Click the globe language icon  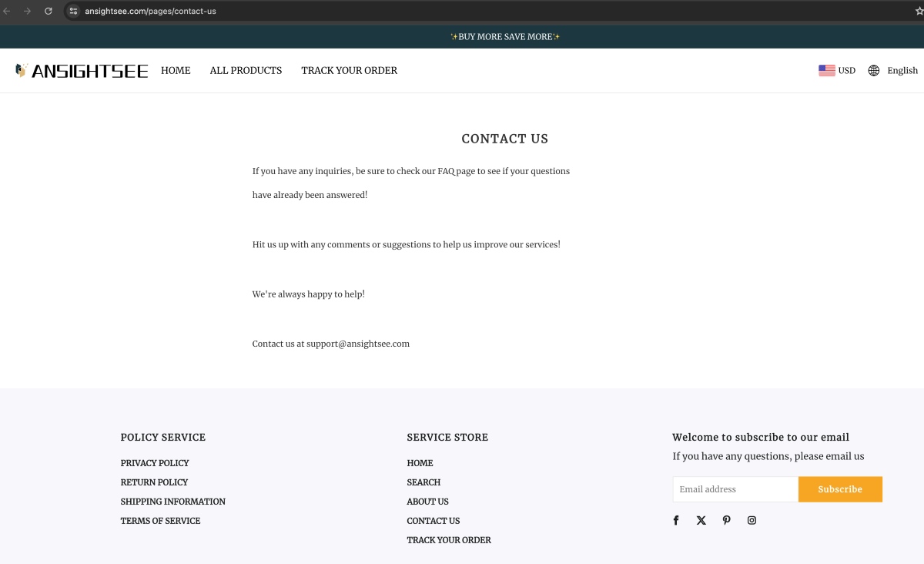(873, 70)
